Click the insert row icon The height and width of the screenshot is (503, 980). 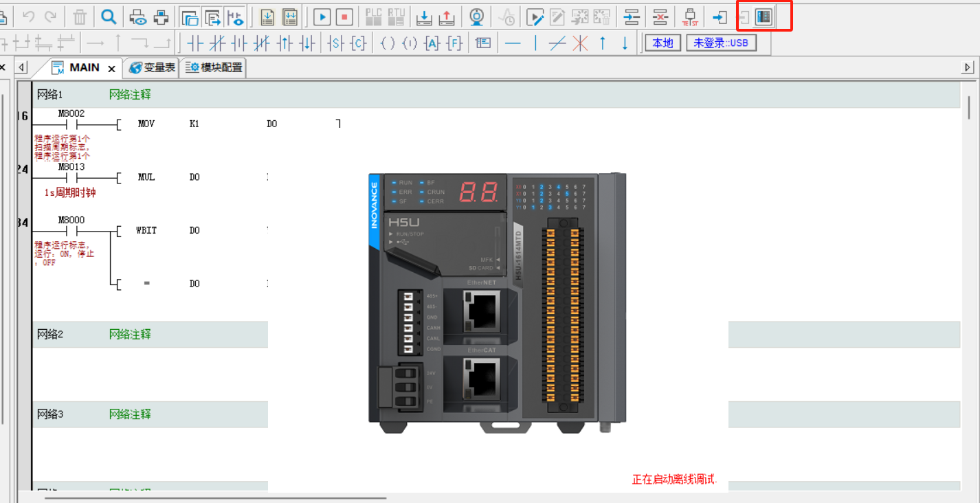click(x=632, y=16)
